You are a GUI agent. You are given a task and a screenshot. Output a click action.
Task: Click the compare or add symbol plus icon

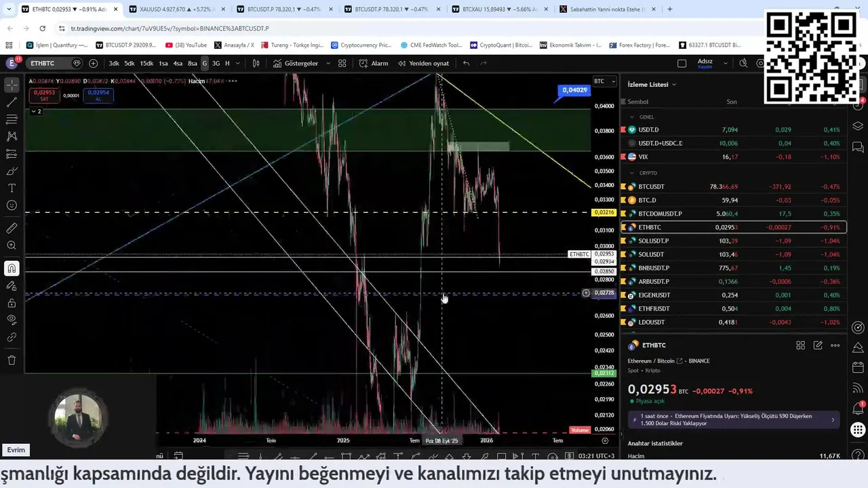point(93,63)
